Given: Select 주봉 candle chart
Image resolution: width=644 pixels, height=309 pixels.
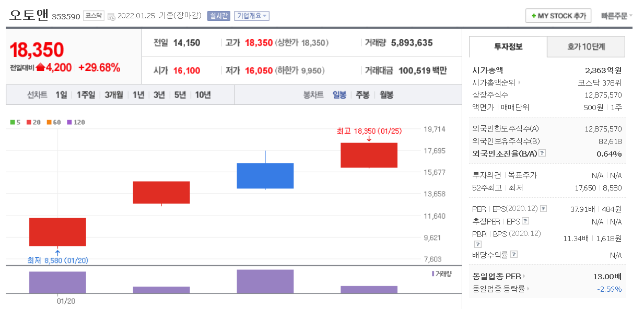Looking at the screenshot, I should tap(363, 95).
